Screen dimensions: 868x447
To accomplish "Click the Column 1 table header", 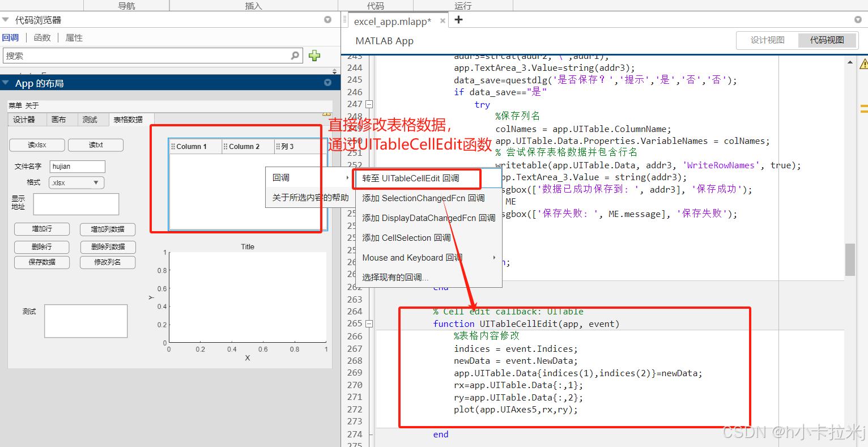I will [x=195, y=146].
